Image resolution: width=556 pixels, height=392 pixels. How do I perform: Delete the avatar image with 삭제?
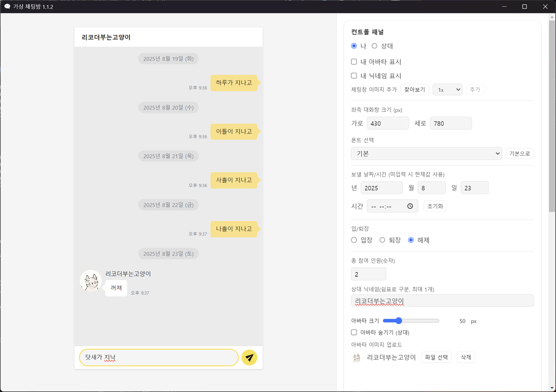click(466, 357)
